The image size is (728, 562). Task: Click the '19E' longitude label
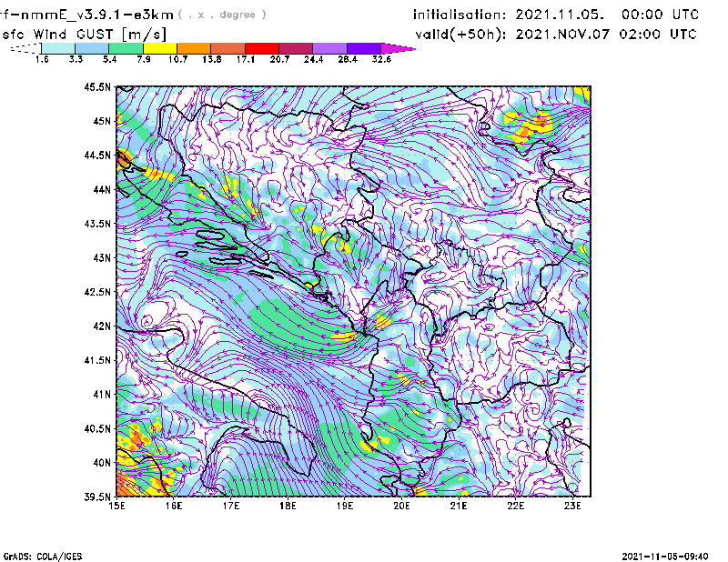[x=345, y=506]
